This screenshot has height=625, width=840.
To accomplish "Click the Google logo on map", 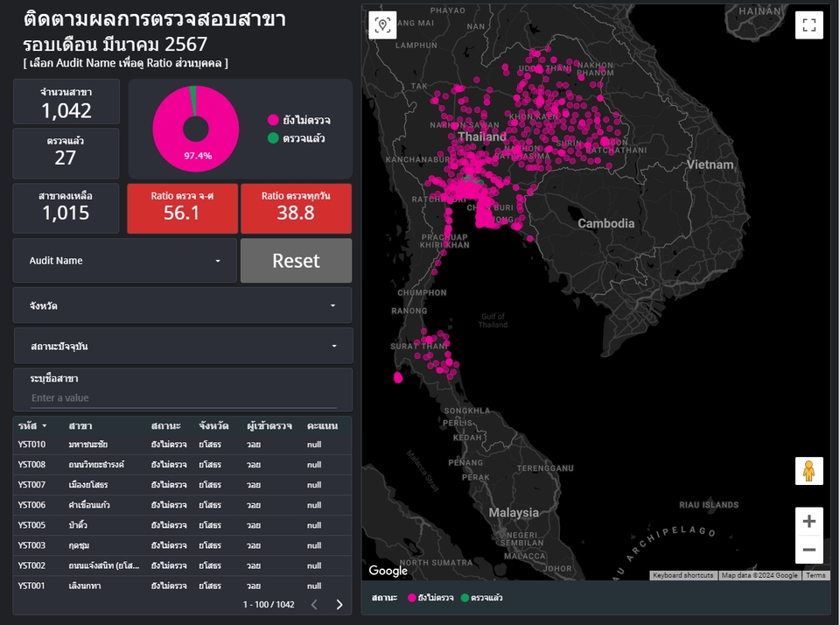I will point(388,571).
